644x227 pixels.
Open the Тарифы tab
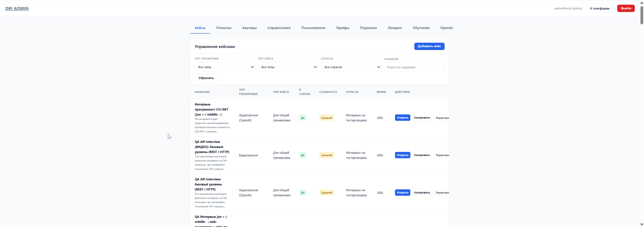[342, 28]
